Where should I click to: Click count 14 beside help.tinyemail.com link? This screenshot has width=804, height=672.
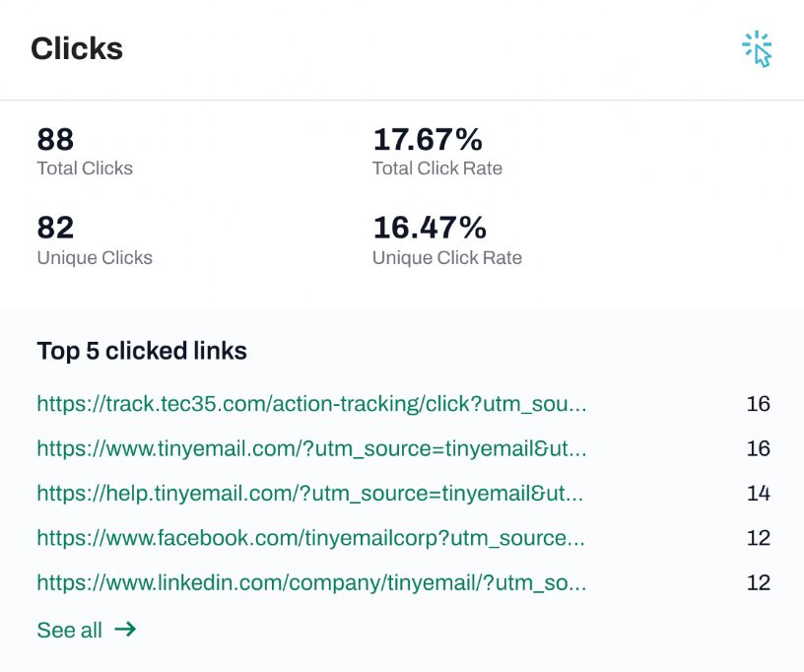[x=758, y=493]
